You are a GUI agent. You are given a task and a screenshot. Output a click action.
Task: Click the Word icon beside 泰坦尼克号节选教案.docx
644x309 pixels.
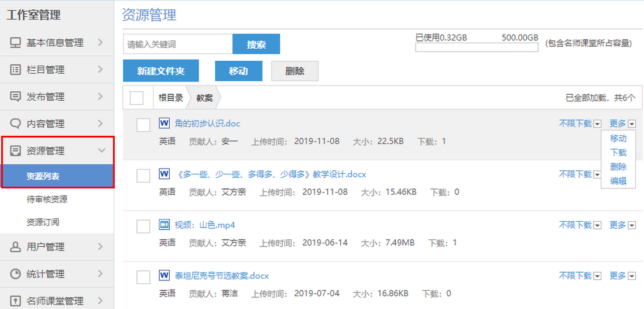[164, 275]
